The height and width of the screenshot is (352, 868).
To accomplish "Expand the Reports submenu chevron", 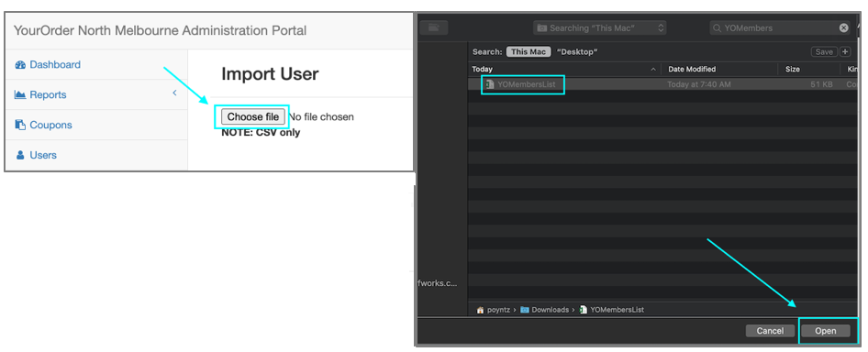I will pyautogui.click(x=174, y=93).
